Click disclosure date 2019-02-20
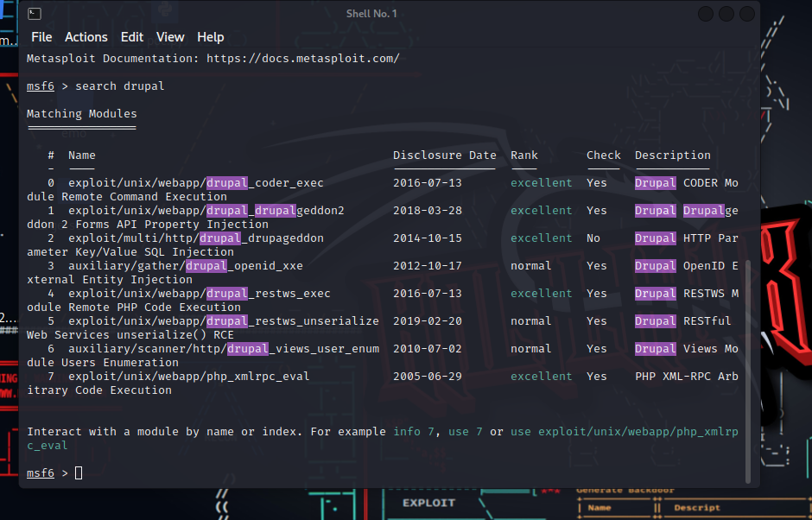The height and width of the screenshot is (520, 812). [x=428, y=321]
